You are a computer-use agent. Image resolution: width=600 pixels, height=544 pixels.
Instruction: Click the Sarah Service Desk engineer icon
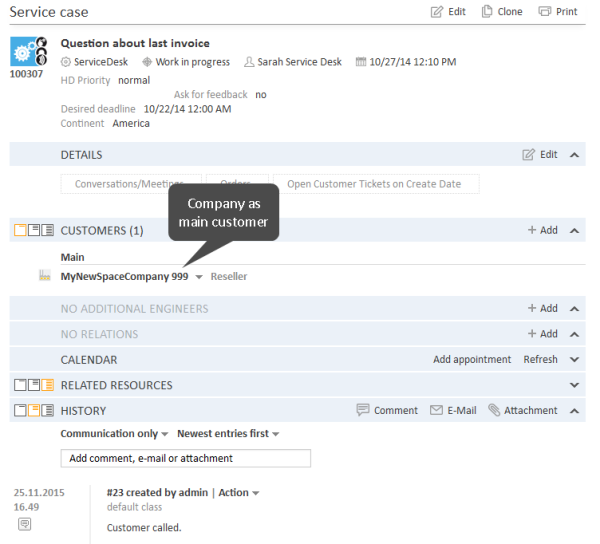pyautogui.click(x=249, y=62)
